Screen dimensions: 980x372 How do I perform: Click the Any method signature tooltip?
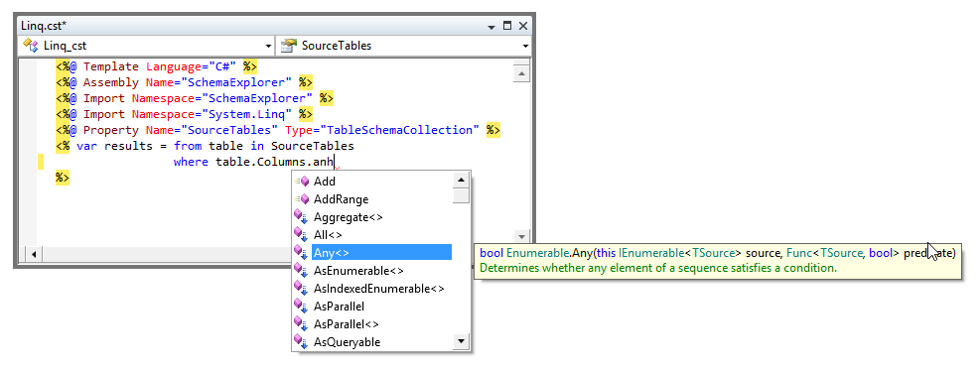[718, 260]
